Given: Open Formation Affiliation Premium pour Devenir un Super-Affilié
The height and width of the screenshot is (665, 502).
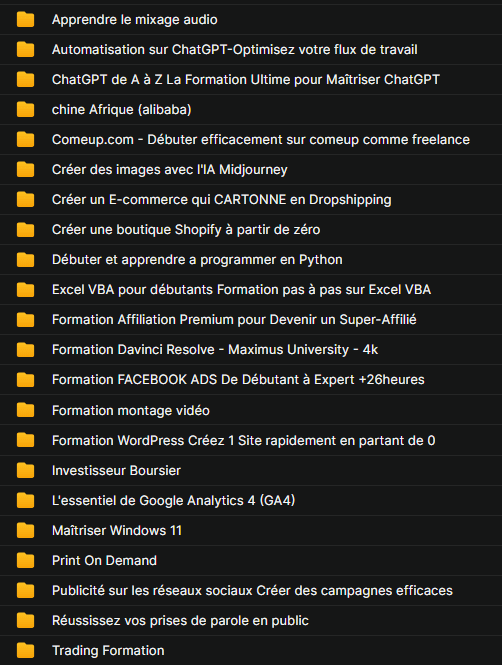Looking at the screenshot, I should click(x=234, y=319).
